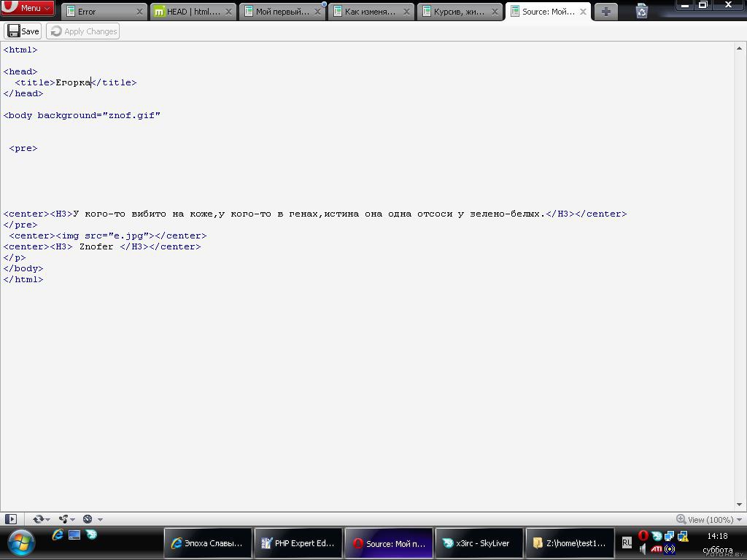Click scrollbar up arrow in source editor
The image size is (747, 560).
[x=740, y=48]
